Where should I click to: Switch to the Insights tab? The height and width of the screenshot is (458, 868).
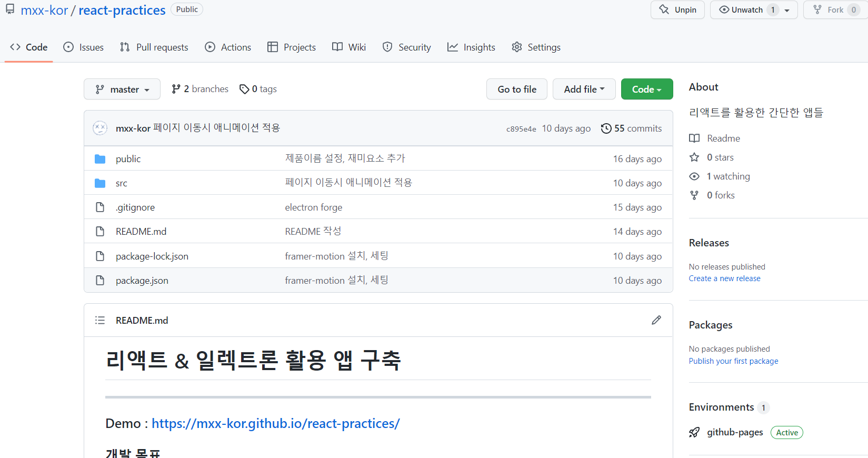(472, 47)
